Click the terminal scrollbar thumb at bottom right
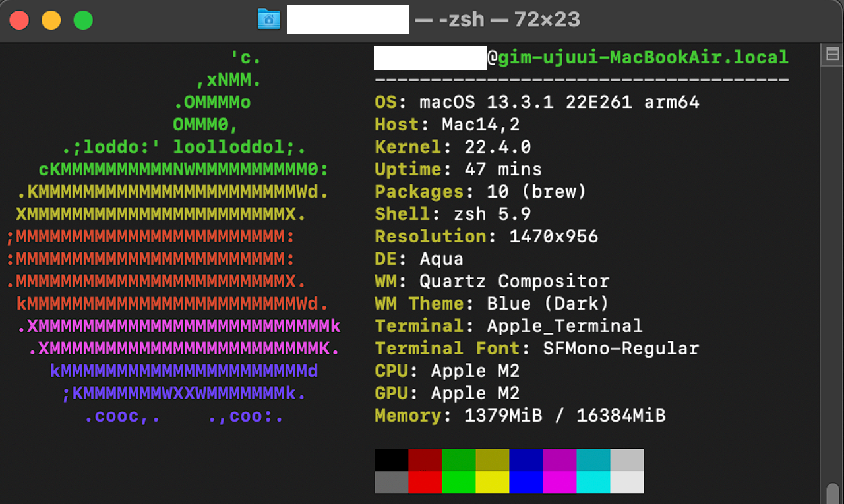Viewport: 844px width, 504px height. coord(833,494)
